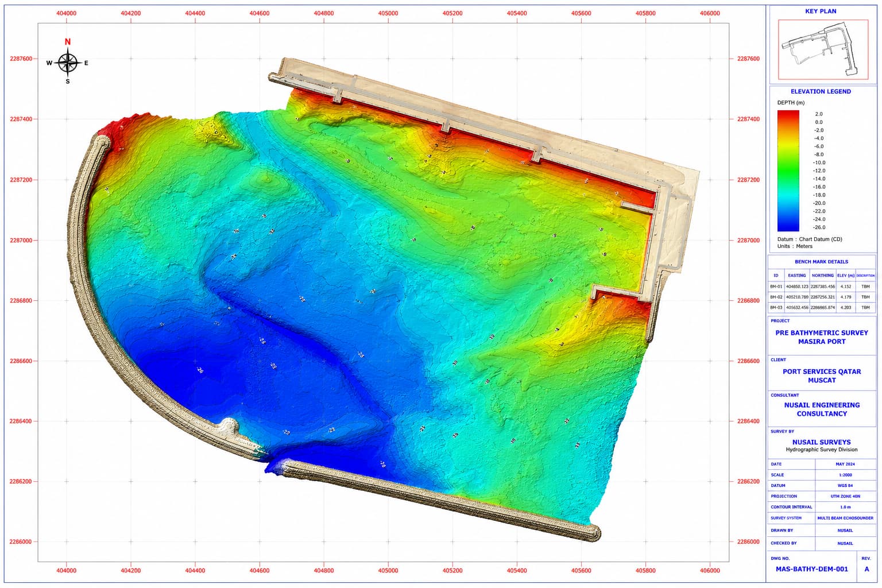Click easting value '404850.123'
The image size is (882, 588).
tap(797, 287)
